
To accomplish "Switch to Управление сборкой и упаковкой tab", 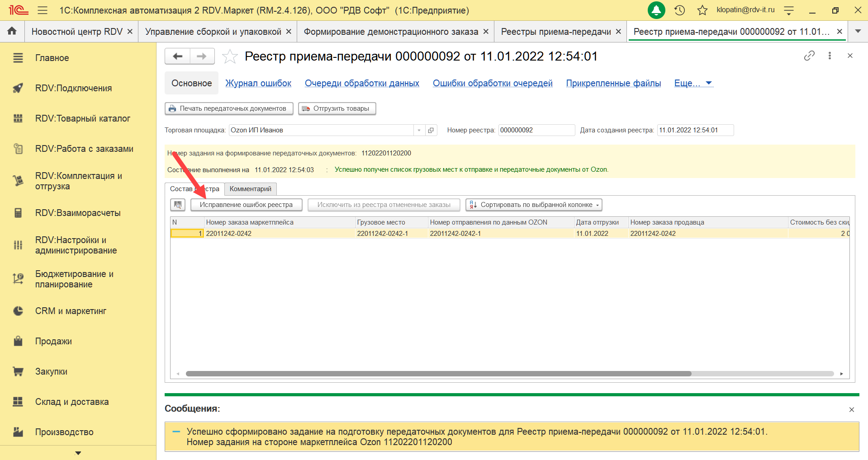I will click(x=213, y=32).
